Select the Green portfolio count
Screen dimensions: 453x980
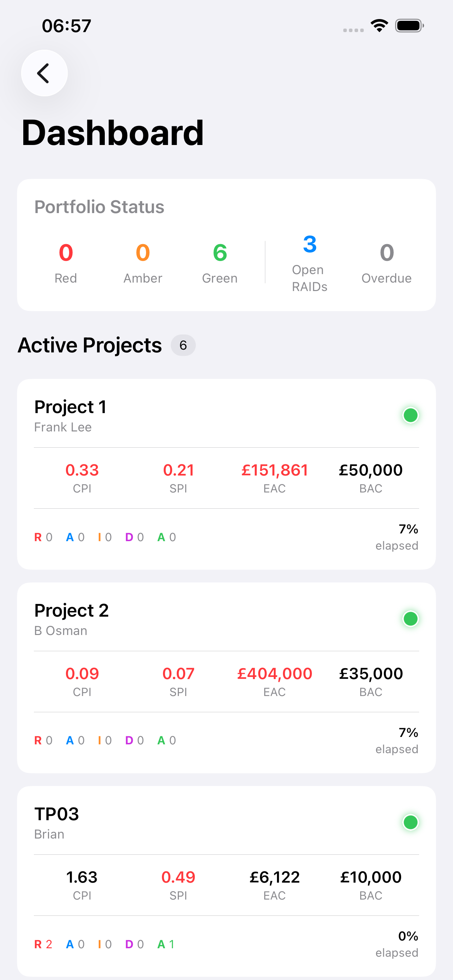(220, 253)
